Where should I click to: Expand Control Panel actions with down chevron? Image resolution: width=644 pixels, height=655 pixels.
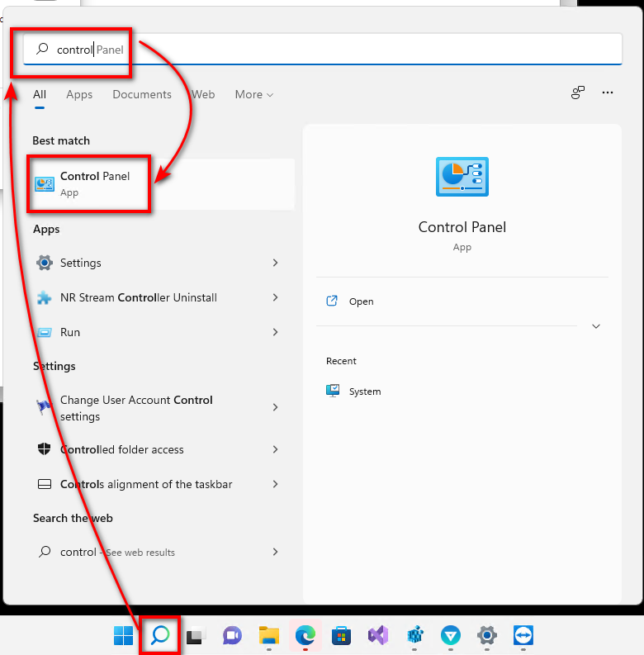coord(596,326)
